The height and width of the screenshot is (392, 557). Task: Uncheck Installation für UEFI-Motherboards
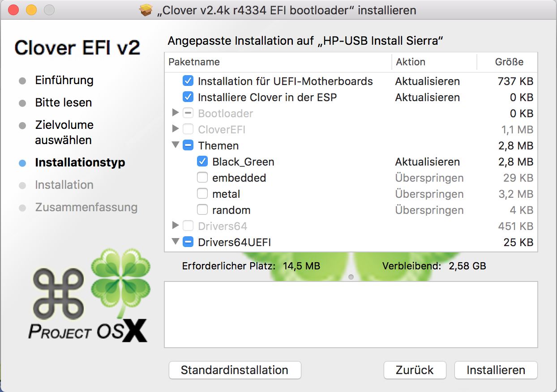point(188,81)
